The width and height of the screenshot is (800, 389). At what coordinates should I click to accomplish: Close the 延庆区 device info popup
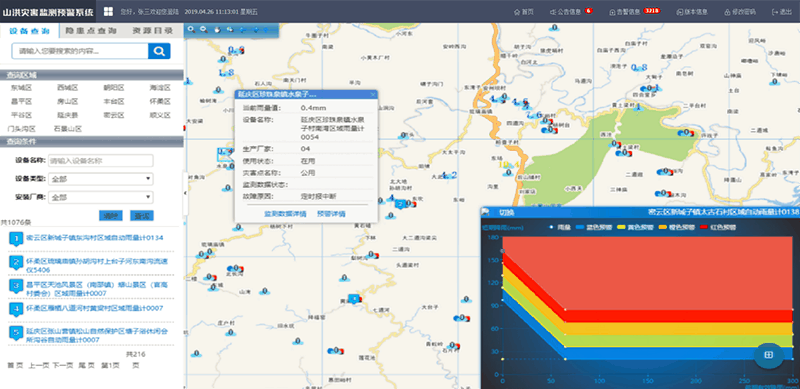(x=373, y=94)
